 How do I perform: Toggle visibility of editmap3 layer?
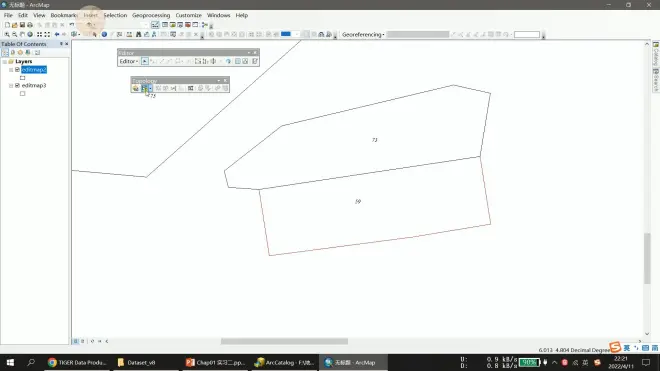pos(17,85)
